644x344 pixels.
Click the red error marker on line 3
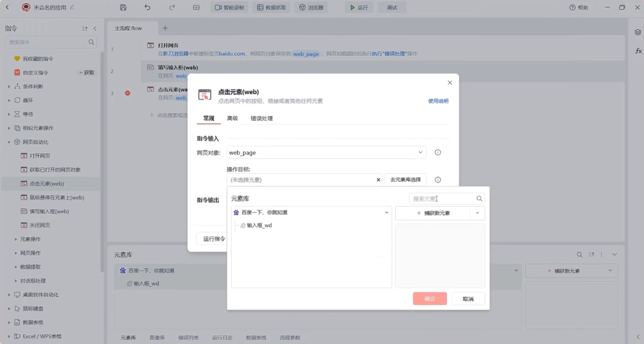127,93
